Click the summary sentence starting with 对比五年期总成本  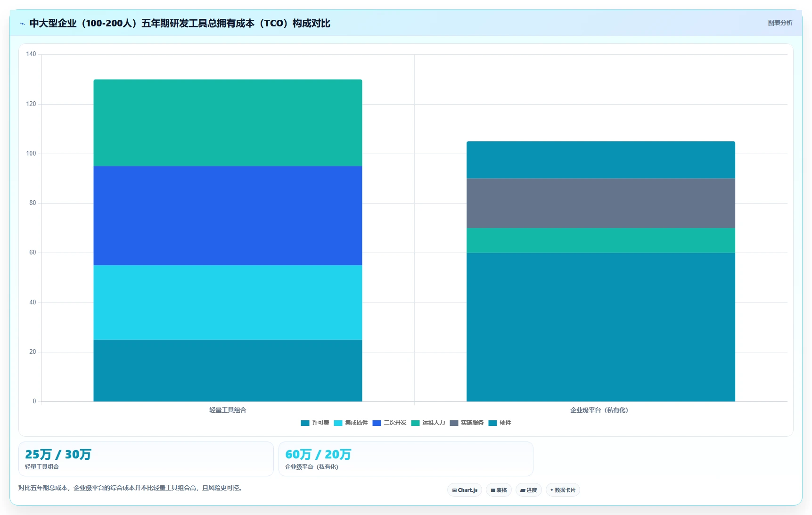pos(131,488)
